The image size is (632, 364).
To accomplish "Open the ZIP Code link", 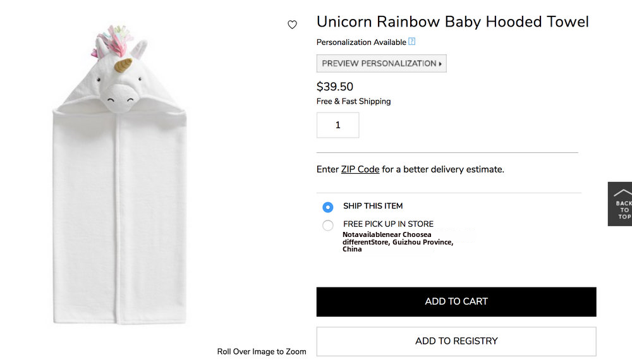I will coord(360,169).
